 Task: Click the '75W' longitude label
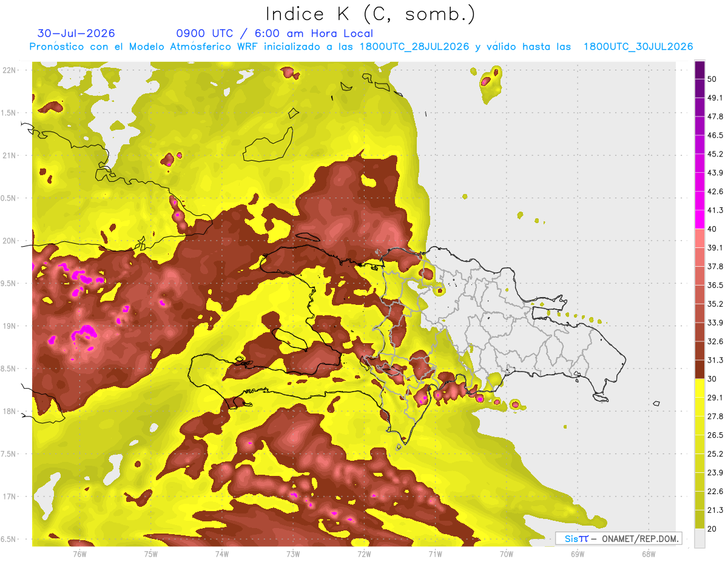pos(150,554)
